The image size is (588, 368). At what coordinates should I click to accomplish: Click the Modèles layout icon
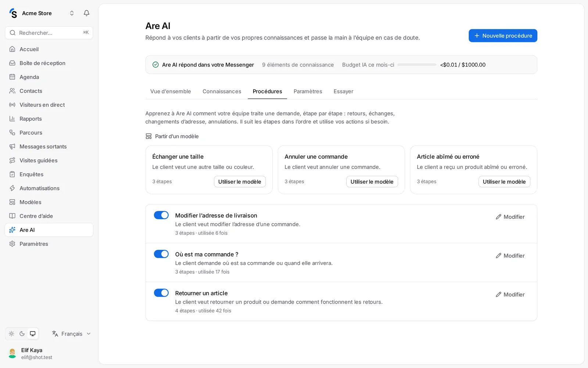pos(12,202)
